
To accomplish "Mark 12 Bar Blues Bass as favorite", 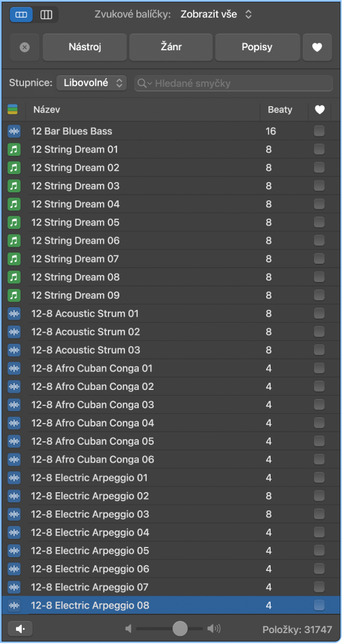I will tap(319, 131).
